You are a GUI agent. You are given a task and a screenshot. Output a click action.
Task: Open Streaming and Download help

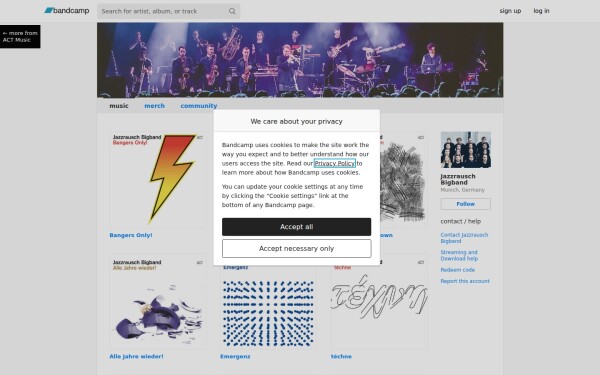coord(459,255)
